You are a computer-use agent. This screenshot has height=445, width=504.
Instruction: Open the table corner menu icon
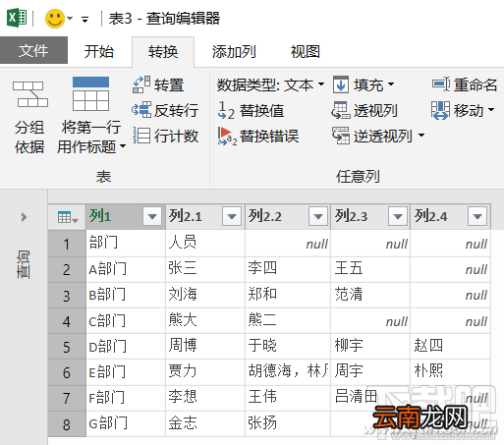point(68,217)
